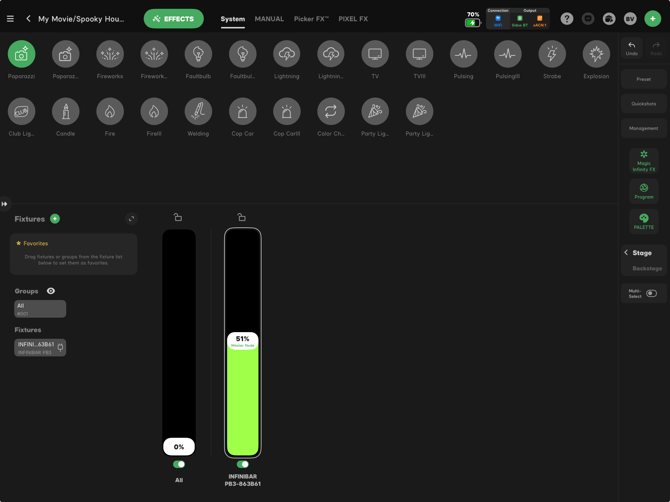The width and height of the screenshot is (670, 502).
Task: Toggle Groups visibility eye icon
Action: [51, 291]
